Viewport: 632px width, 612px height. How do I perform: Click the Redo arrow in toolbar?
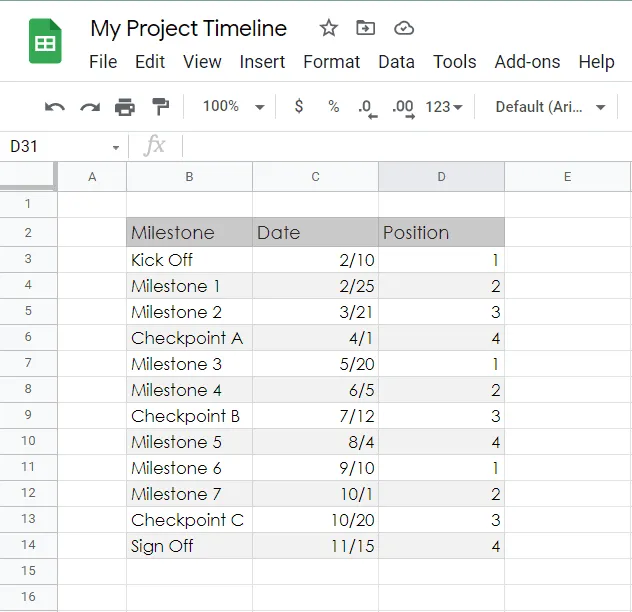(x=90, y=107)
